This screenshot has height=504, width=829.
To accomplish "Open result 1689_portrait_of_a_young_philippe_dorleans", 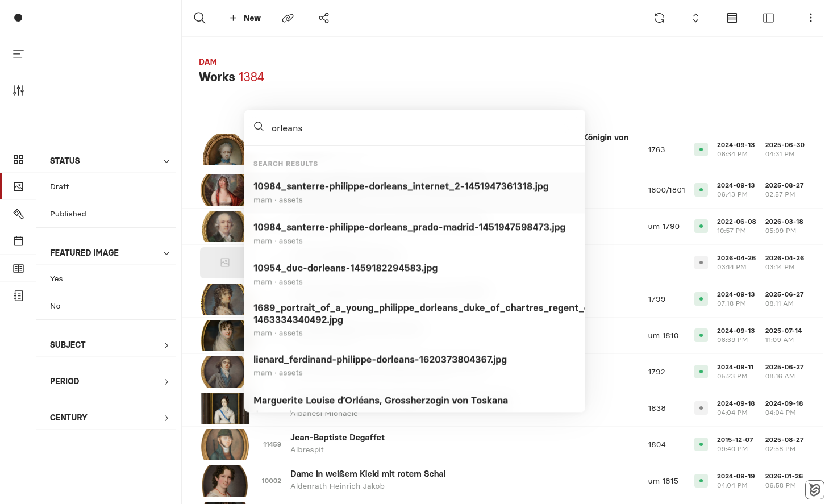I will coord(415,320).
